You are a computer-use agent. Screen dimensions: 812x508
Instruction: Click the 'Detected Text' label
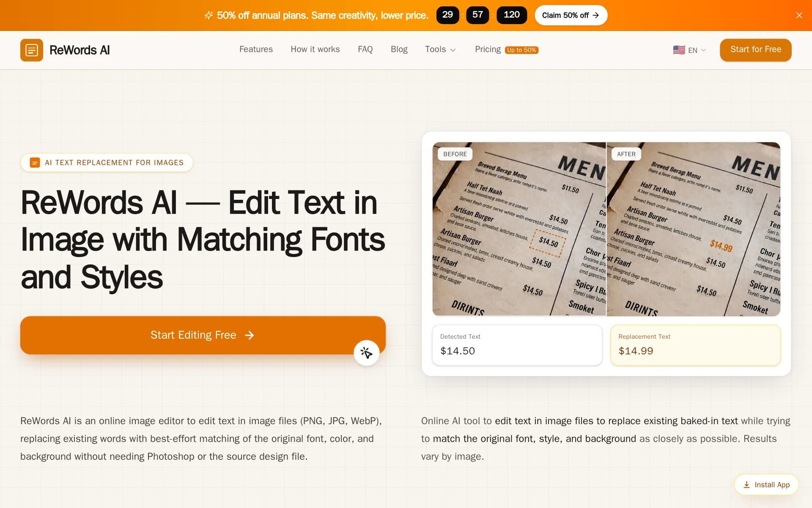coord(460,337)
